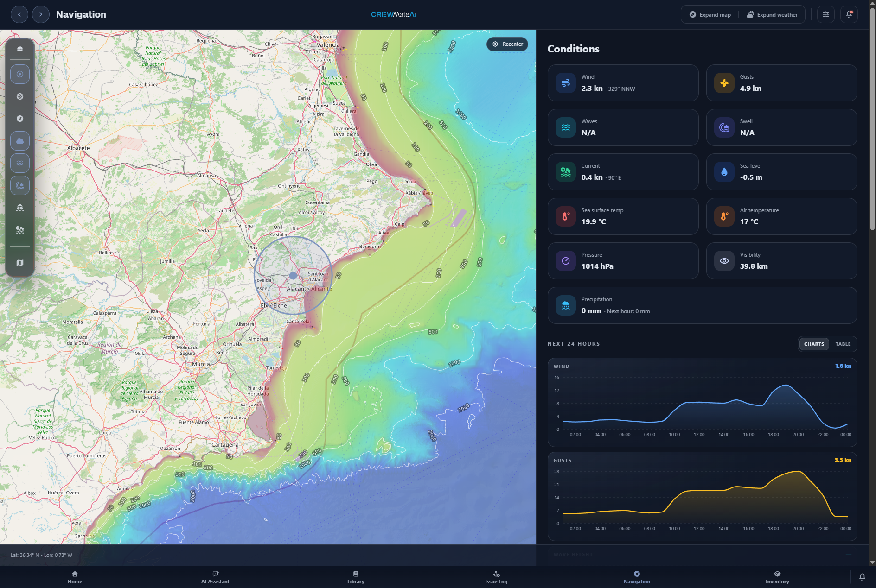Open notifications bell in top bar
This screenshot has height=588, width=876.
pyautogui.click(x=849, y=14)
